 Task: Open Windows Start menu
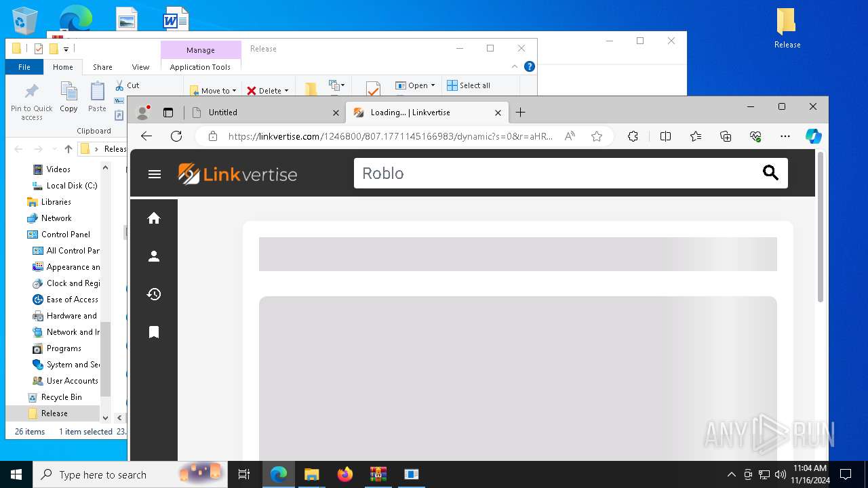coord(16,474)
